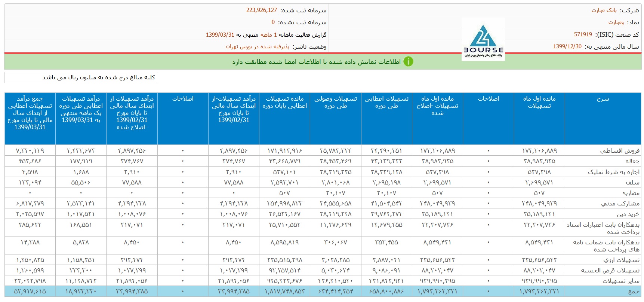The height and width of the screenshot is (302, 644).
Task: Click 'تسهیلات ارزي' cumulative income '۱,۴۵۰,۸۲۵'
Action: click(30, 260)
